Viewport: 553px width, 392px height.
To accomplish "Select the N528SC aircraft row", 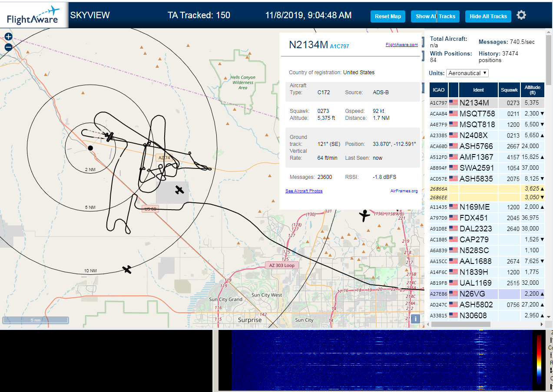I will (x=487, y=250).
